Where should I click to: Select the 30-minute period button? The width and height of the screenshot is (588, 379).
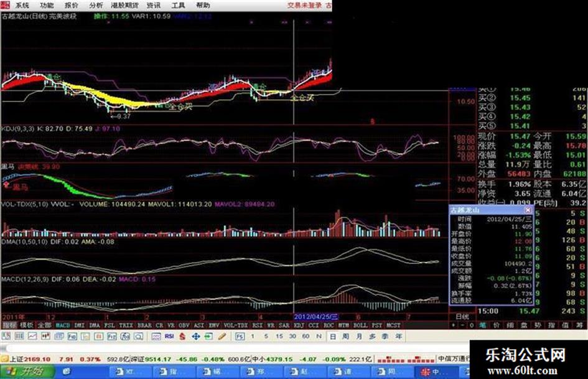(x=292, y=336)
